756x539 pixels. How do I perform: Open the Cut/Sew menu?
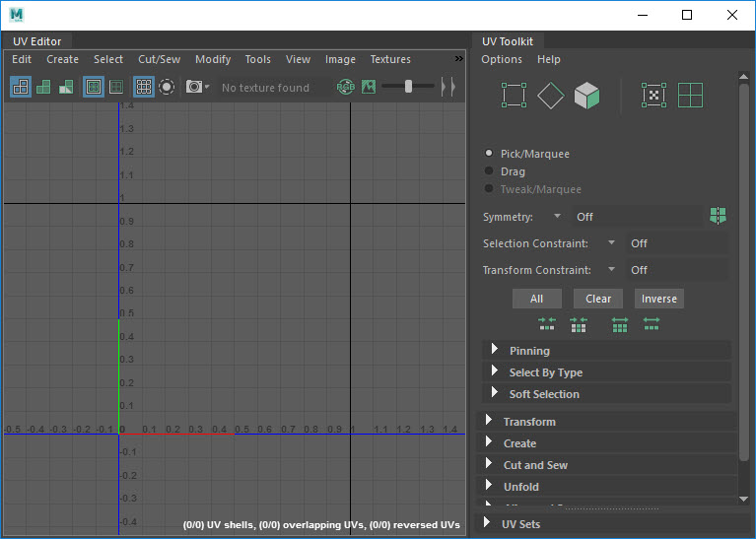tap(159, 59)
